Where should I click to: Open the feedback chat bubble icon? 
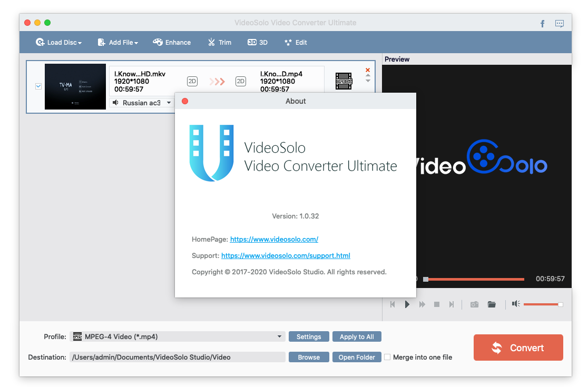pyautogui.click(x=560, y=23)
